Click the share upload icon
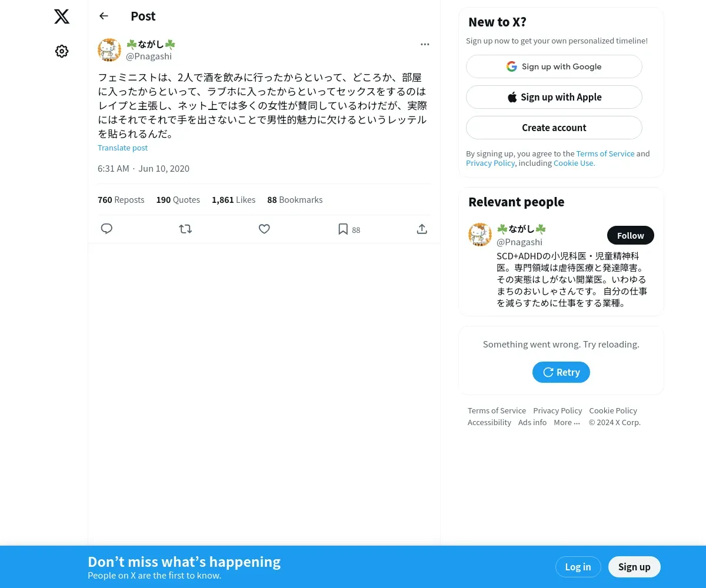The image size is (706, 588). point(422,229)
